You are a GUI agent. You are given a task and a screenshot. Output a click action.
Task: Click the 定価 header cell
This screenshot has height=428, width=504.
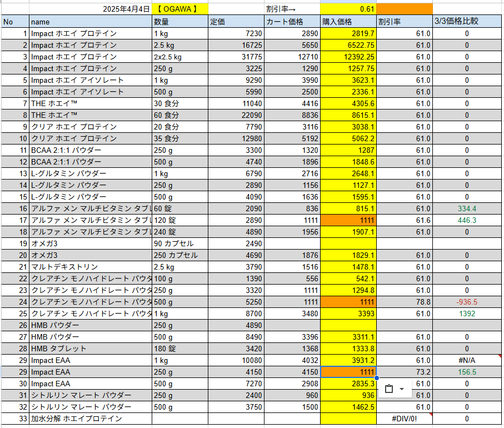pyautogui.click(x=236, y=22)
